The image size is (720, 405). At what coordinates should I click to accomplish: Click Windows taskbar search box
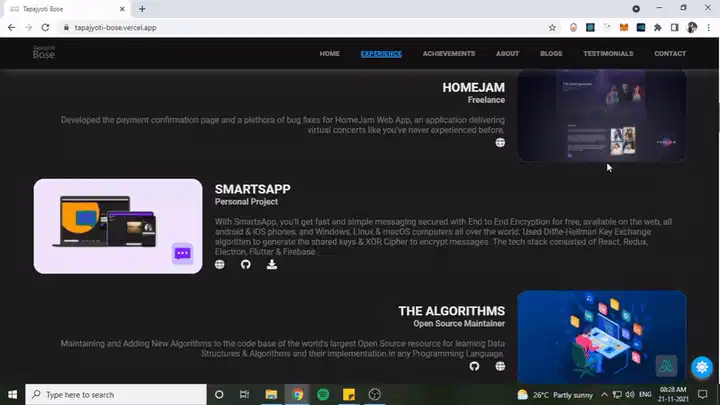(116, 394)
